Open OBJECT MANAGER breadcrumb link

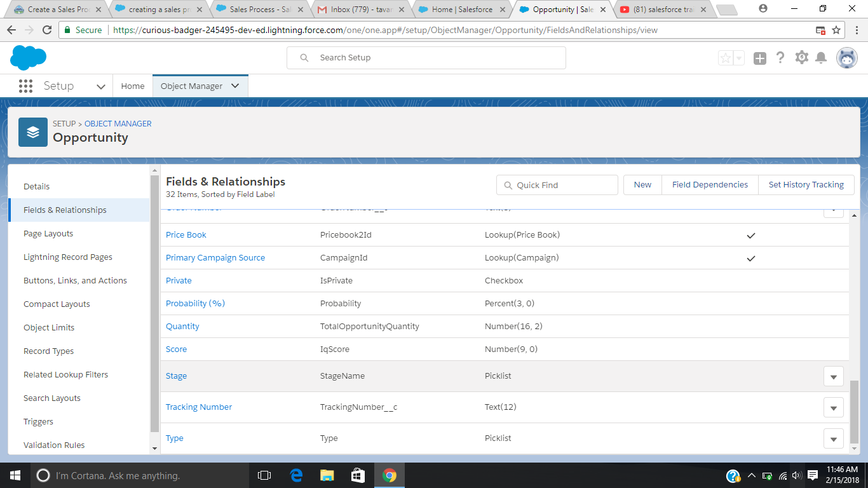click(x=118, y=124)
